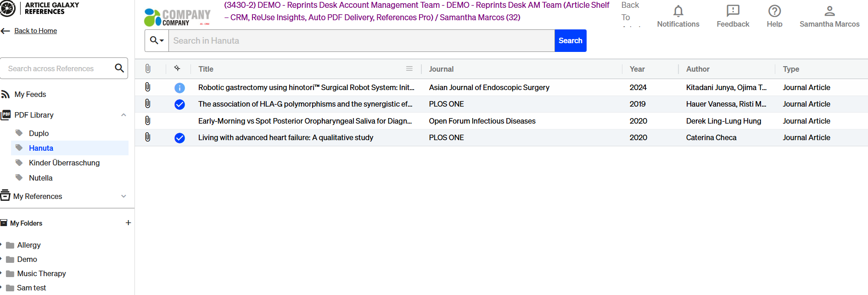This screenshot has width=868, height=295.
Task: Select the Nutella tag in PDF Library
Action: click(x=40, y=178)
